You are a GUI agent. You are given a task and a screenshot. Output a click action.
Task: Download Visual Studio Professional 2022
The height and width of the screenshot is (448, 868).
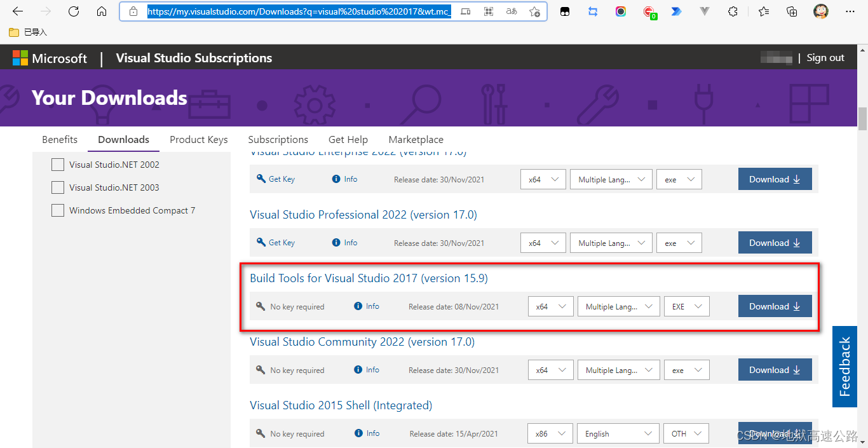coord(775,243)
